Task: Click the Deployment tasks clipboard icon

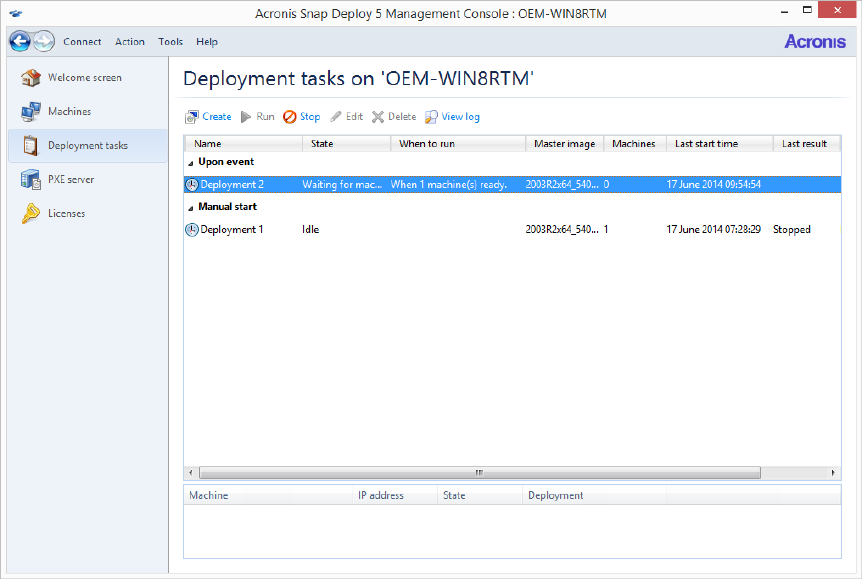Action: 31,146
